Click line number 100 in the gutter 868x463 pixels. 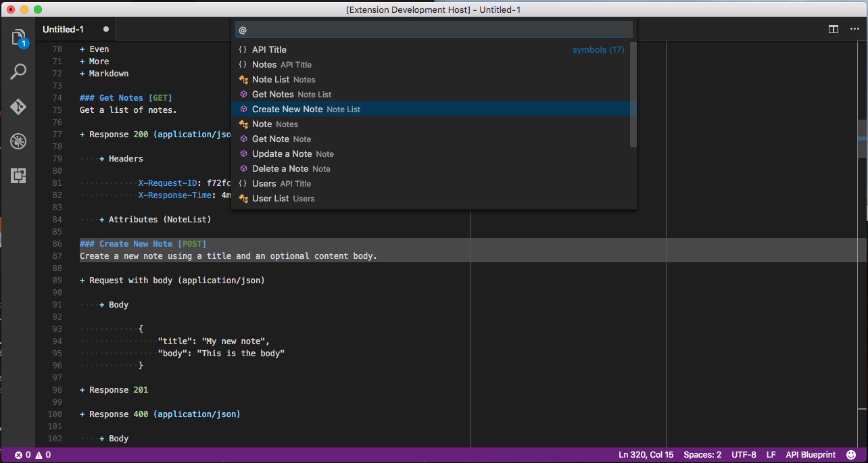coord(55,414)
